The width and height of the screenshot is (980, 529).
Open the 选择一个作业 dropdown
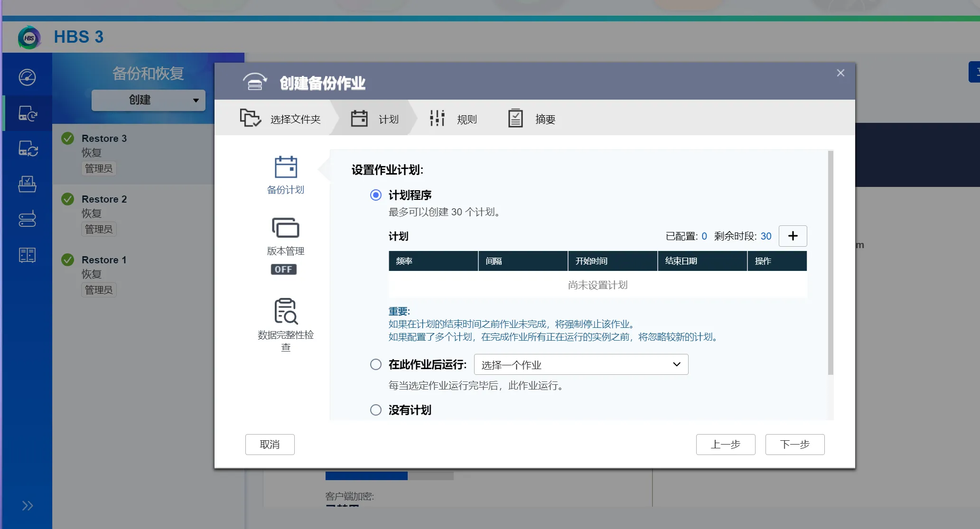click(581, 364)
